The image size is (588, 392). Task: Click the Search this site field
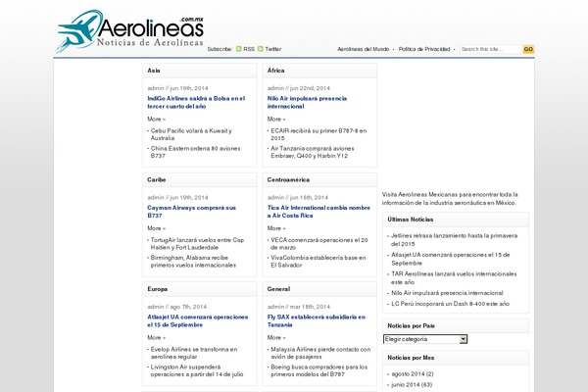point(491,49)
